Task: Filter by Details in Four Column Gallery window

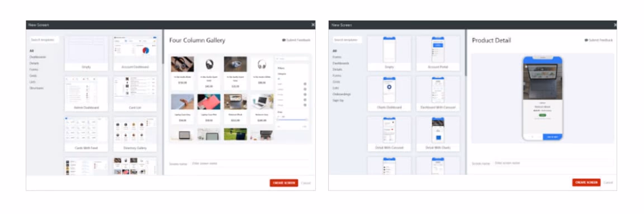Action: 34,63
